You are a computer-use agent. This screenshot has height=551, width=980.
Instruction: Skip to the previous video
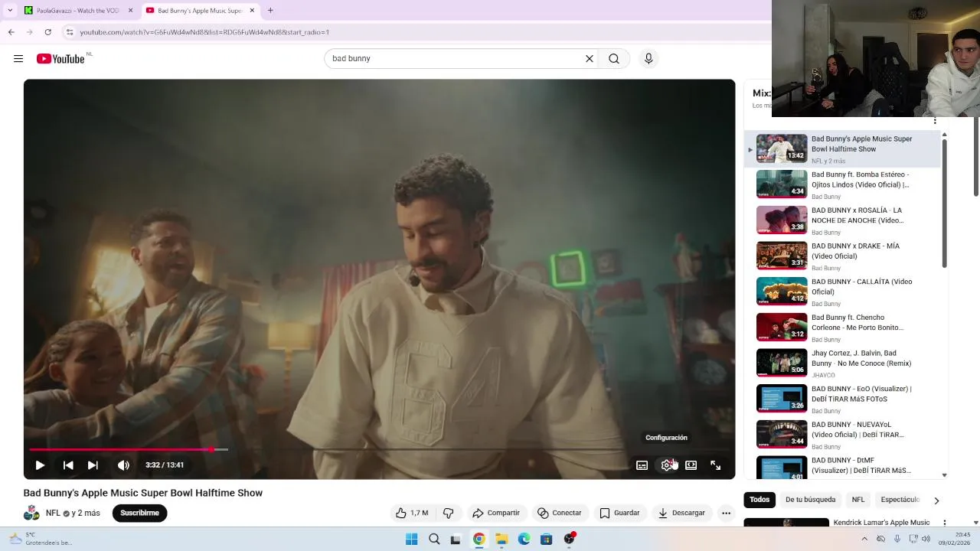(x=68, y=465)
